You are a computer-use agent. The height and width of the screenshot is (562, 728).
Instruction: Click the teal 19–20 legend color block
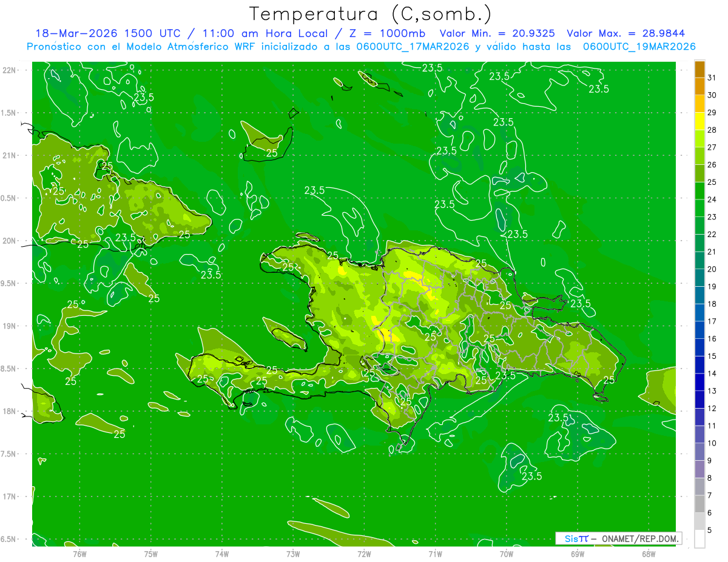[699, 278]
